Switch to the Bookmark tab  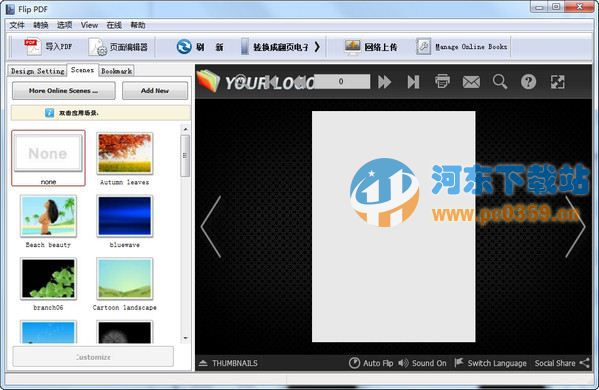click(117, 71)
